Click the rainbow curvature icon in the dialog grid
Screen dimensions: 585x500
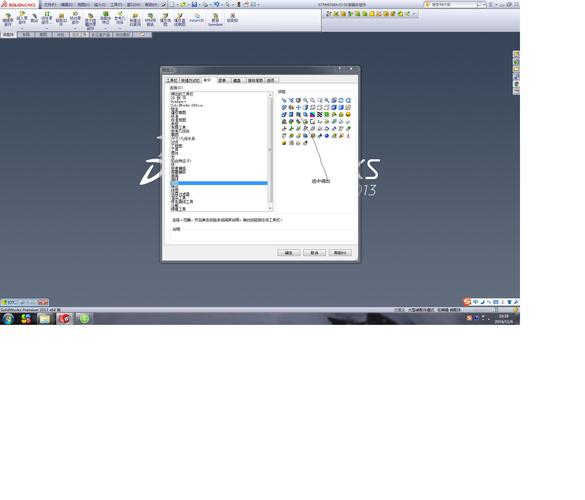click(x=313, y=115)
